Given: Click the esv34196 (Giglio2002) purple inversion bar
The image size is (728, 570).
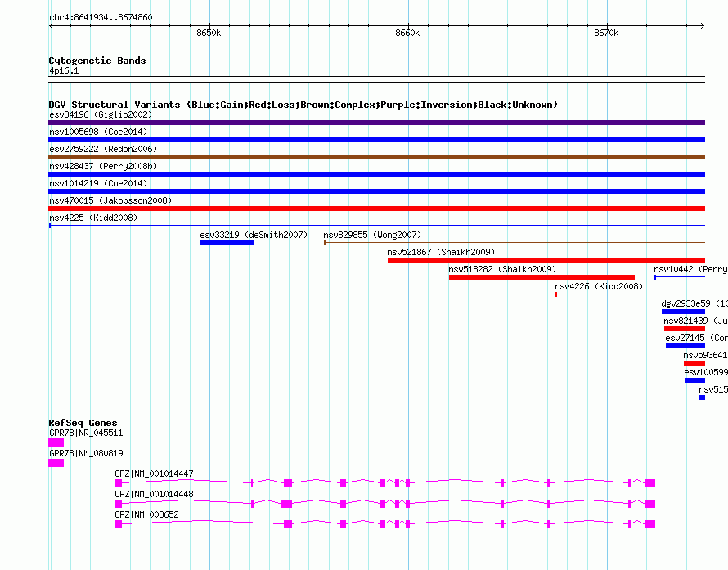Looking at the screenshot, I should tap(376, 123).
